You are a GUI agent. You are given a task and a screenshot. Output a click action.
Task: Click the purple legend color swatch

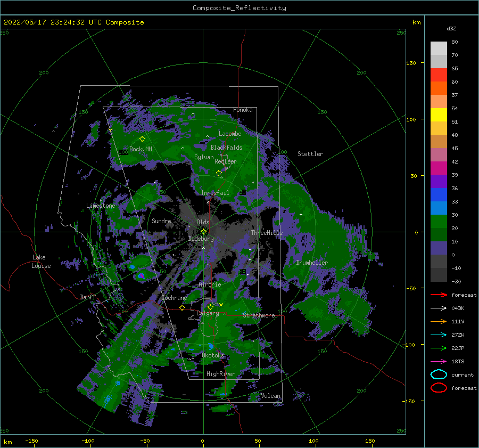pos(439,181)
